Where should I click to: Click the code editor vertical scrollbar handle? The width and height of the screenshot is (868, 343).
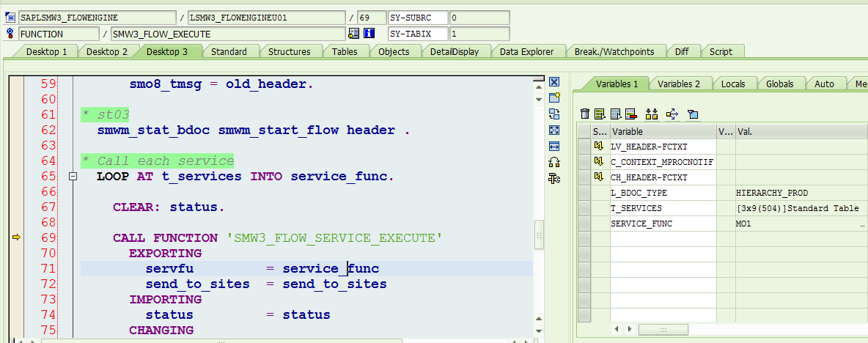click(x=539, y=236)
